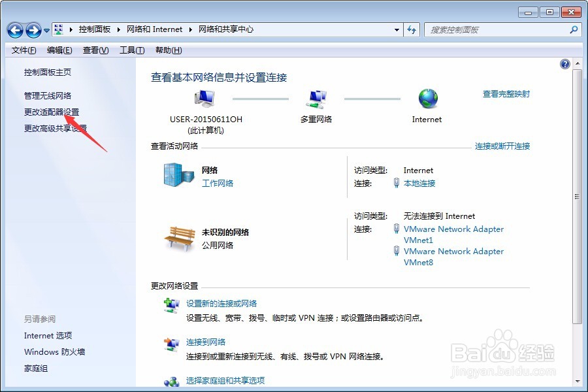Open 本地连接 details

(419, 184)
